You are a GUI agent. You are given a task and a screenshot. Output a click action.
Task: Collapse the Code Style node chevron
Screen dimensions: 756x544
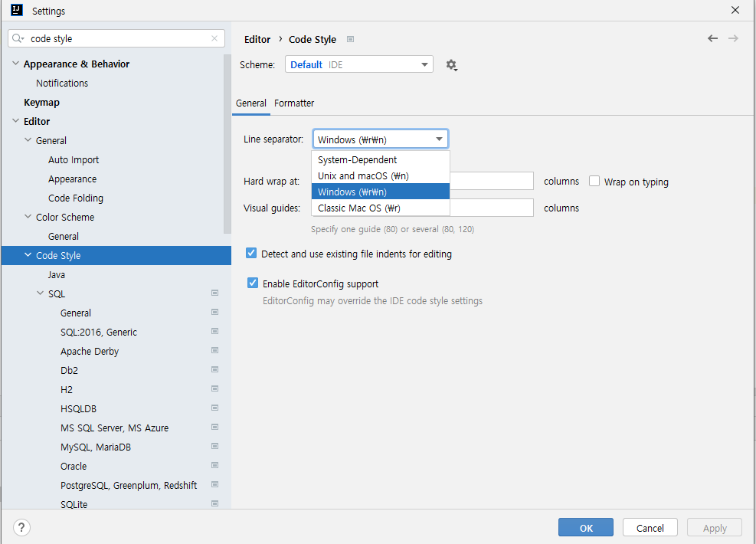click(x=28, y=254)
